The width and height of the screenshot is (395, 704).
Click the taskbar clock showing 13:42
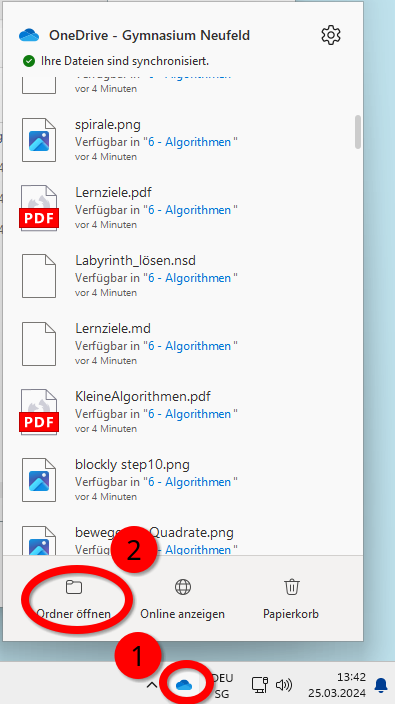tap(351, 678)
